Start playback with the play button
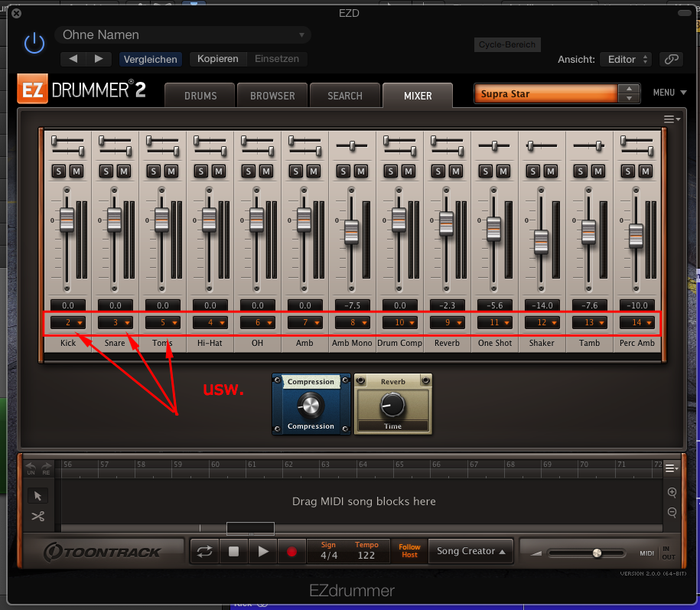This screenshot has height=610, width=700. pyautogui.click(x=263, y=552)
